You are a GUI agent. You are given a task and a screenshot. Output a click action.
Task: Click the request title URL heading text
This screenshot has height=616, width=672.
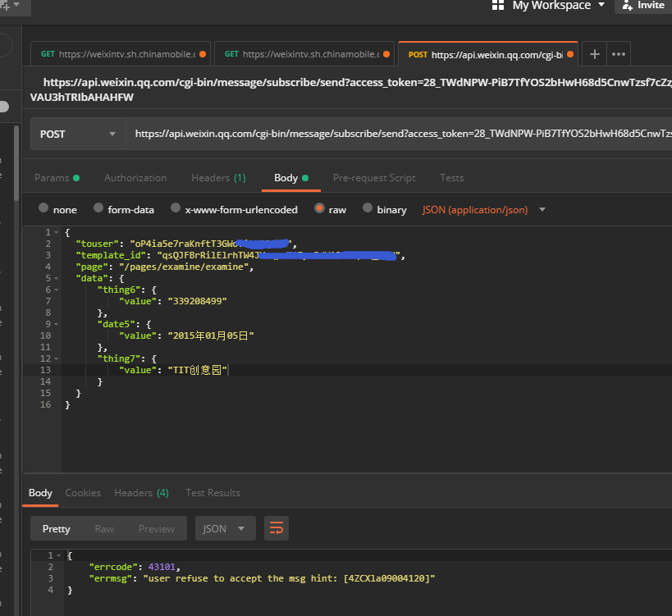point(351,89)
